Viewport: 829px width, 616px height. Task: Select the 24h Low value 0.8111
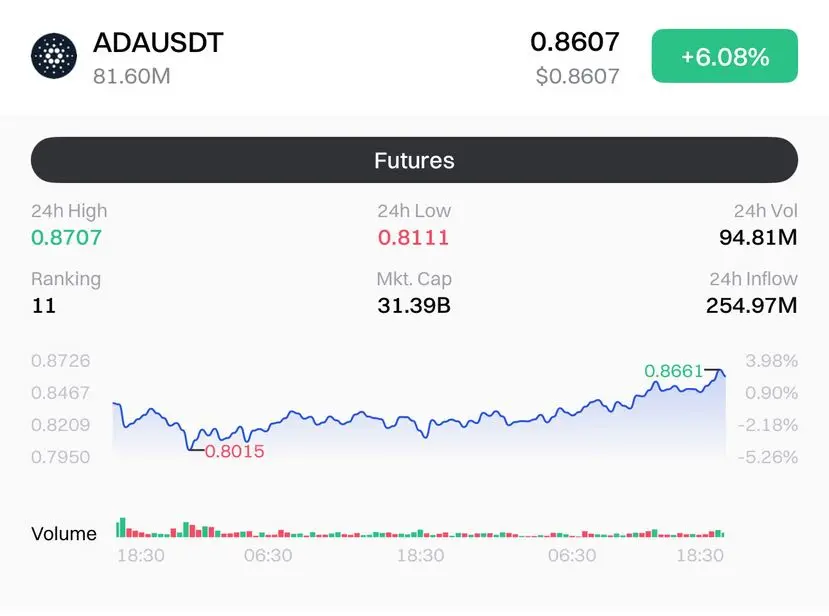click(x=413, y=237)
